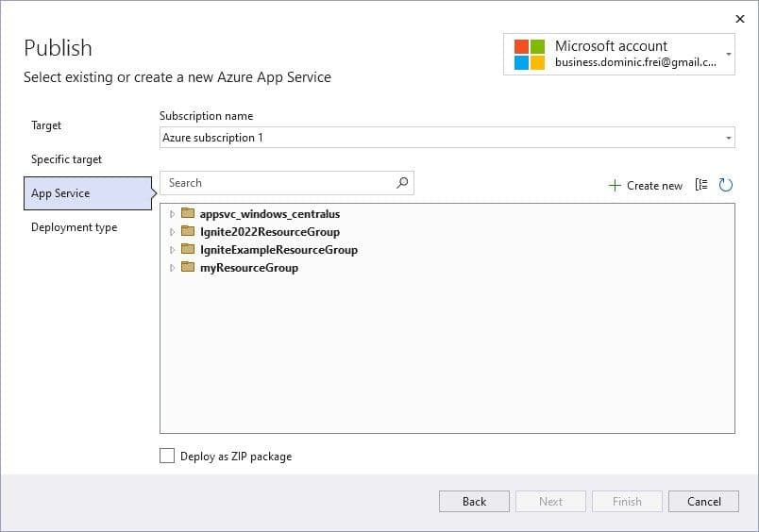
Task: Go to the Target step
Action: coord(46,125)
